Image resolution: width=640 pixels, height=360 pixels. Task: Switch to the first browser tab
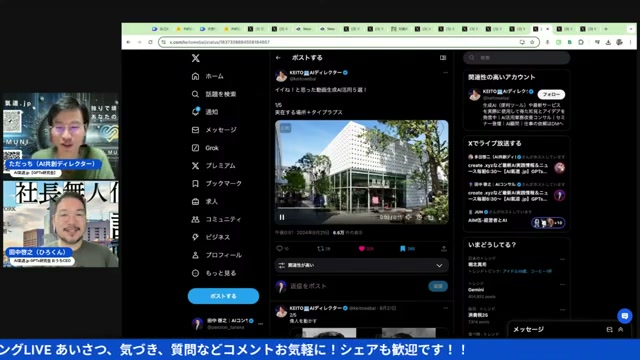tap(160, 29)
